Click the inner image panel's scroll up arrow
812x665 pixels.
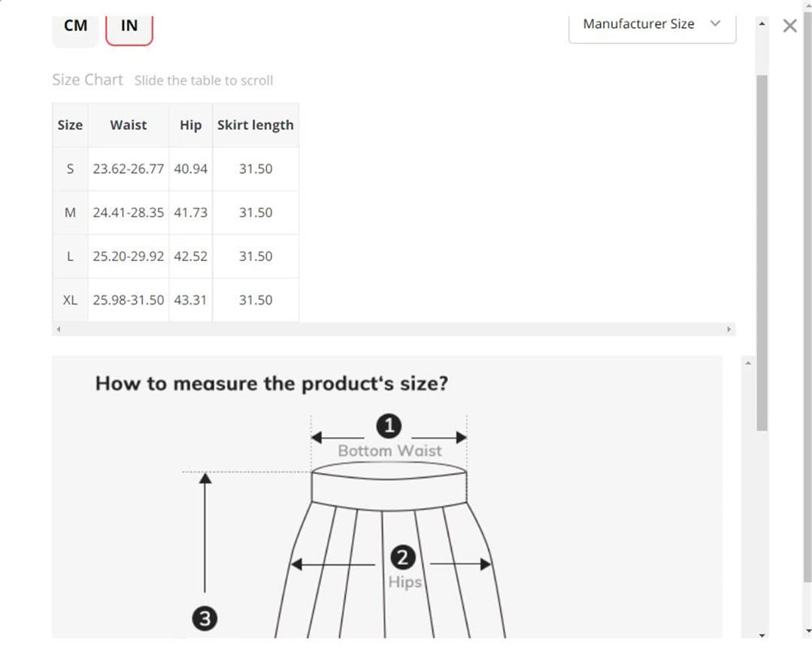[748, 363]
